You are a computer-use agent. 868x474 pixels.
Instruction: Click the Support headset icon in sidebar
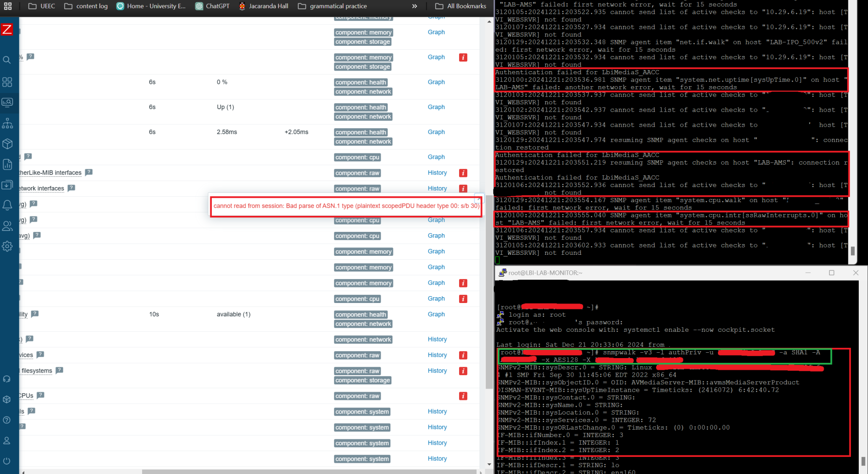click(x=7, y=379)
